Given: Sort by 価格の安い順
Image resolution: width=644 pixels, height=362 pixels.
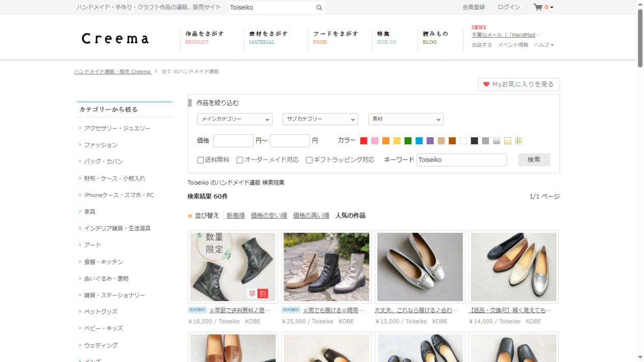Looking at the screenshot, I should (x=269, y=216).
